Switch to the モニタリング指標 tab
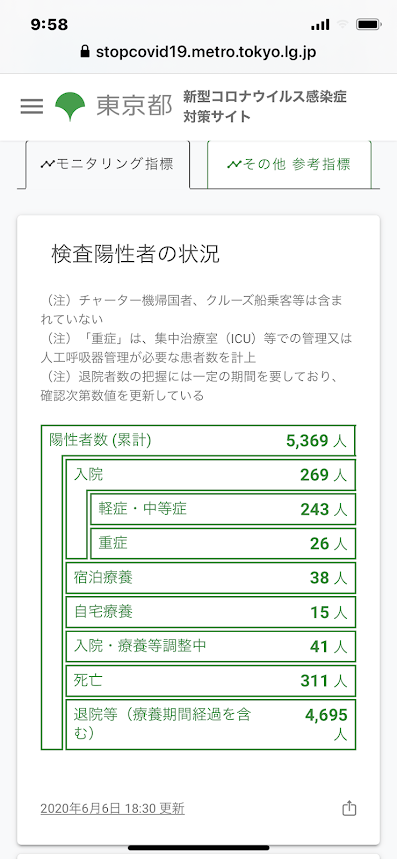This screenshot has height=859, width=397. click(x=108, y=164)
